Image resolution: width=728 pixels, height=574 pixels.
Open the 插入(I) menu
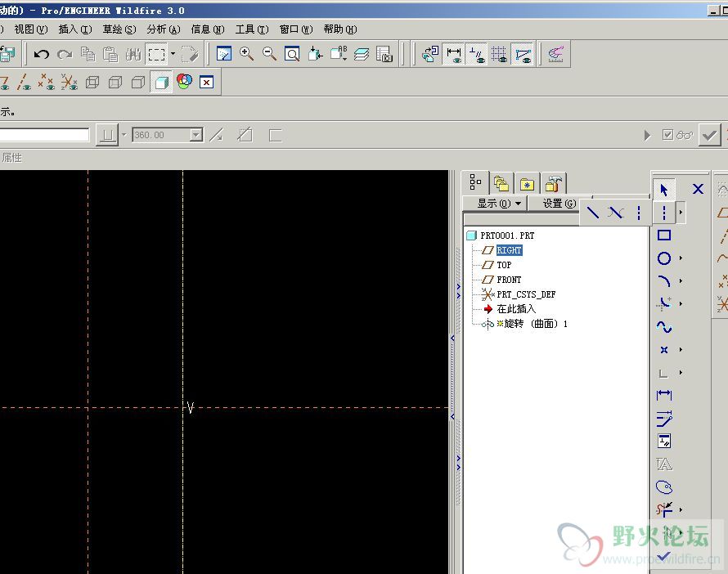[75, 29]
